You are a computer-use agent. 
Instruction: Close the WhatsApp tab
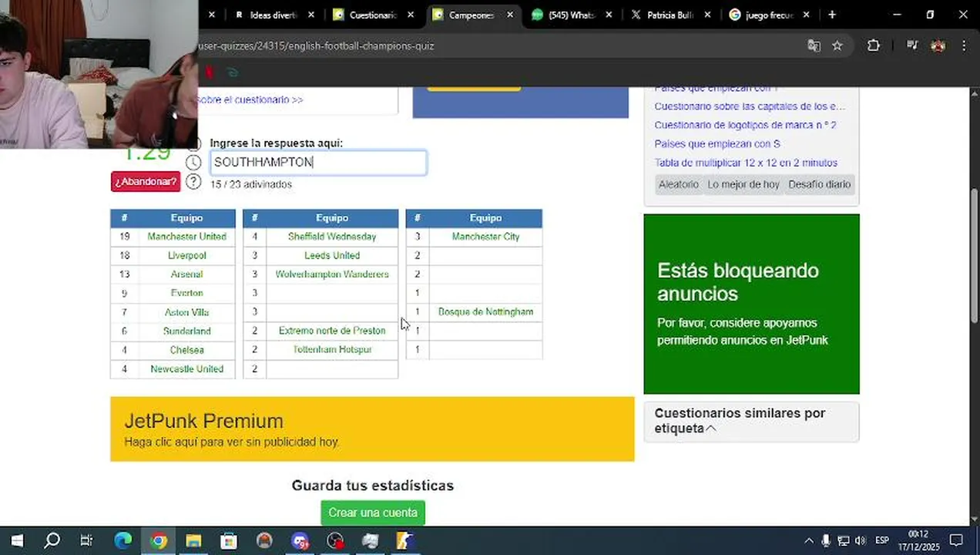pyautogui.click(x=609, y=15)
